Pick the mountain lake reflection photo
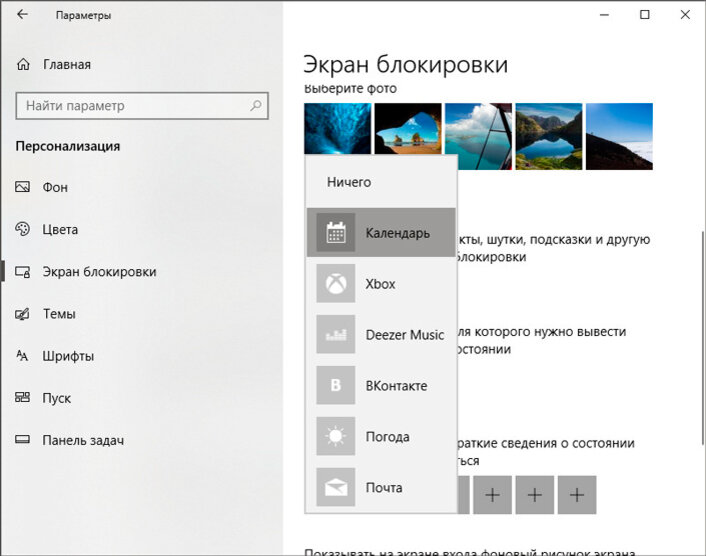 [549, 136]
